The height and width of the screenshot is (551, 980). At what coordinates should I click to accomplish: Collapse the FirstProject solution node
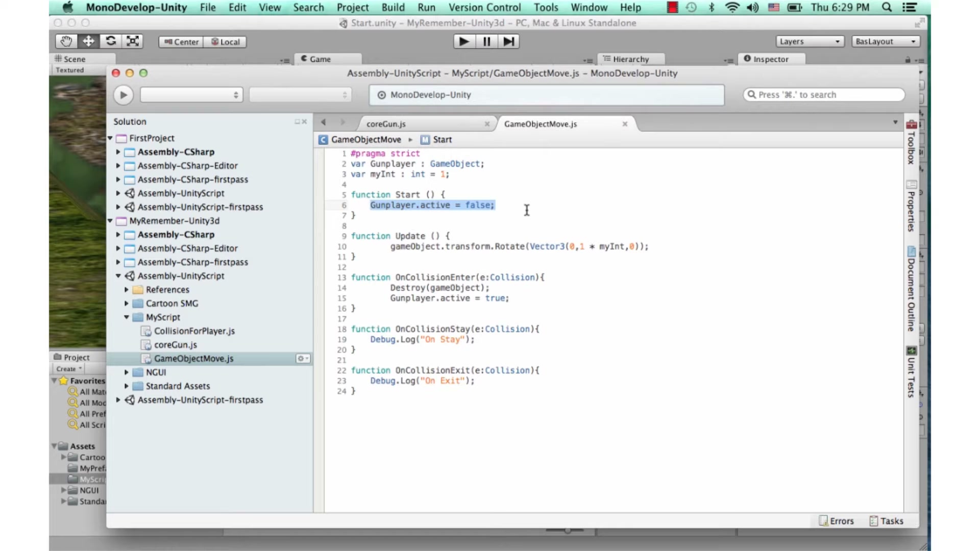[x=110, y=138]
